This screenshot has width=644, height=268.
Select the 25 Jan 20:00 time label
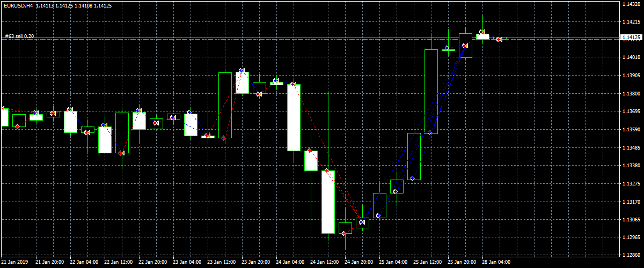(462, 263)
